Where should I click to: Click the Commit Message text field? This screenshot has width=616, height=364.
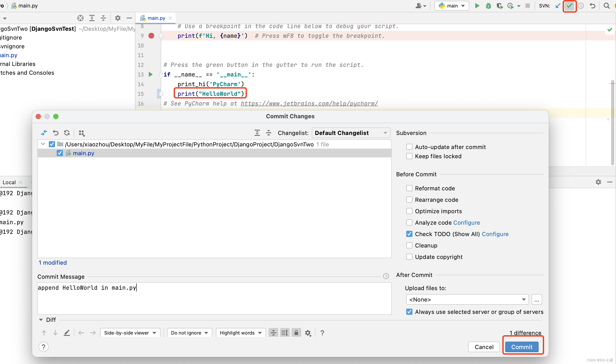coord(214,298)
